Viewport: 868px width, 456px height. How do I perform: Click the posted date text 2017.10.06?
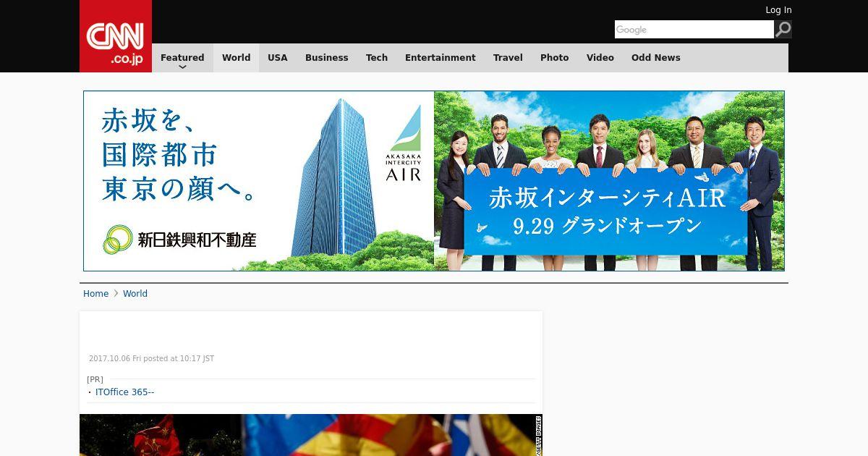coord(151,359)
